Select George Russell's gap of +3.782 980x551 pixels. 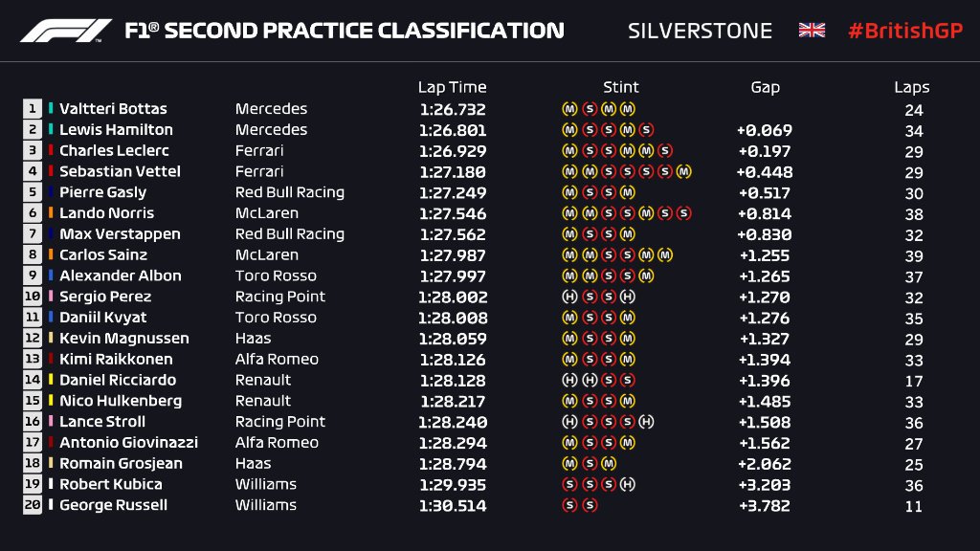765,505
